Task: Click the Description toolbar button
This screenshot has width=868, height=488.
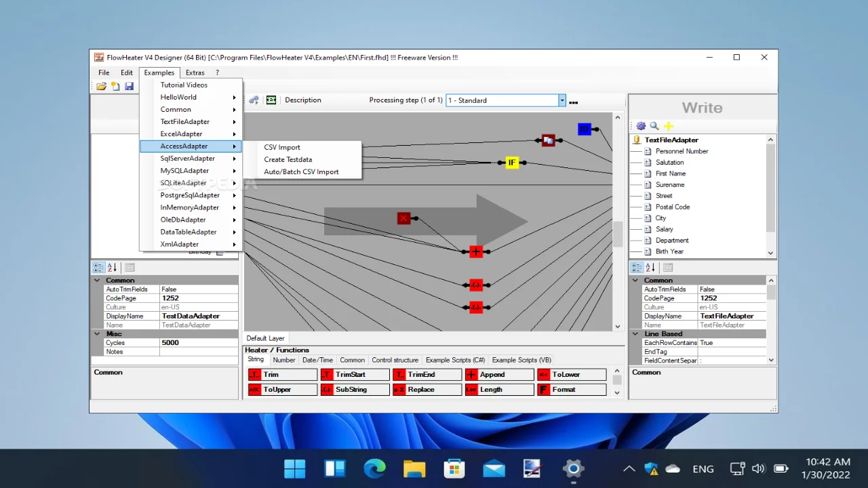Action: click(x=303, y=100)
